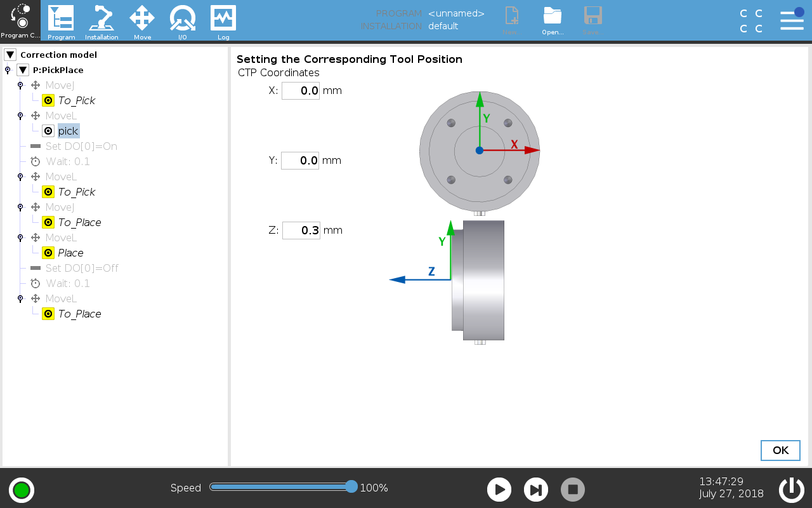Screen dimensions: 812x508
Task: Open the Log tab icon
Action: (x=223, y=19)
